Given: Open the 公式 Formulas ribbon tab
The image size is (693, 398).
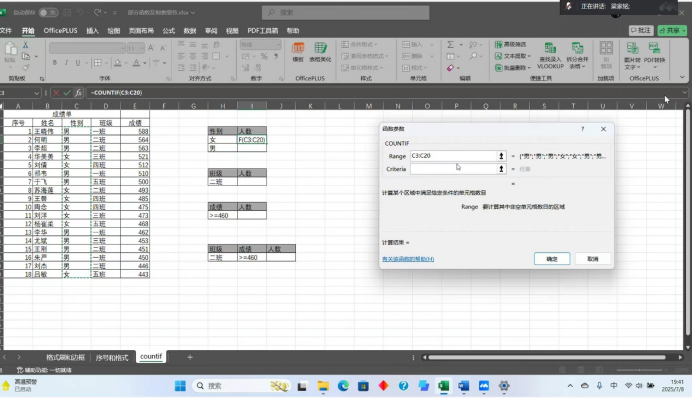Looking at the screenshot, I should click(x=168, y=30).
